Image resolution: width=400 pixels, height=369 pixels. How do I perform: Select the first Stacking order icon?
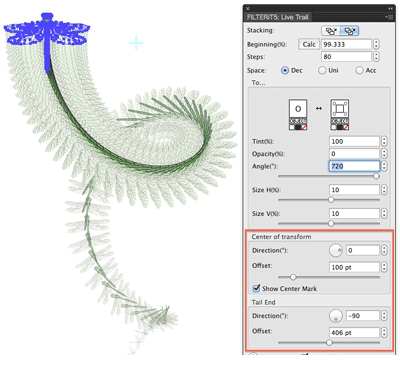331,31
